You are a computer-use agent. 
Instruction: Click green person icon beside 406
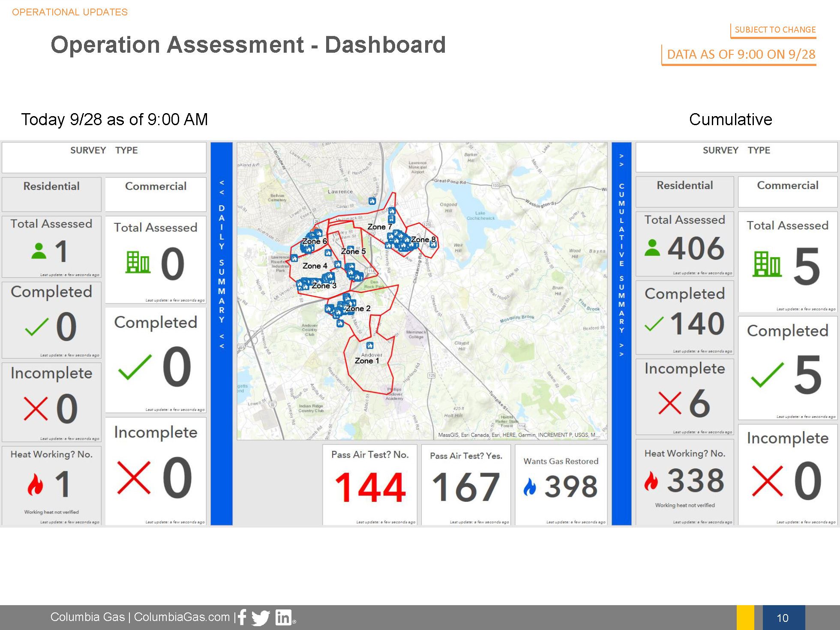tap(652, 248)
